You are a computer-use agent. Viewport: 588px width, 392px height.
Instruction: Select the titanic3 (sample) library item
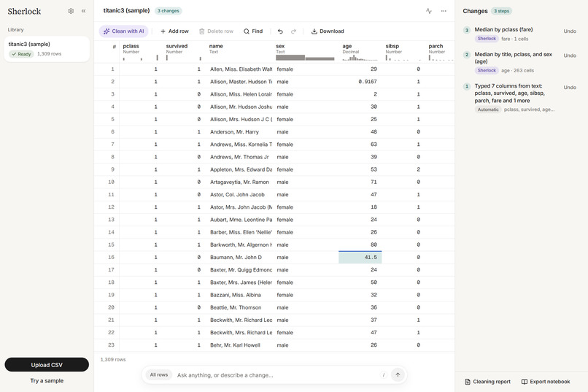(47, 49)
